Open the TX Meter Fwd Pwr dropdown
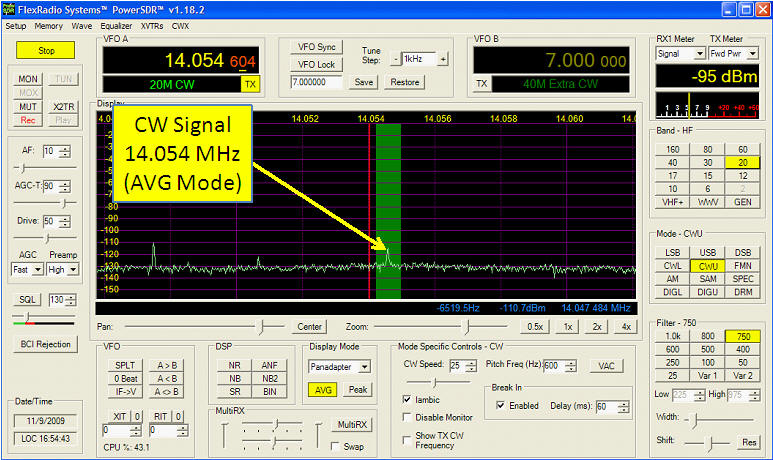Image resolution: width=773 pixels, height=460 pixels. tap(752, 53)
